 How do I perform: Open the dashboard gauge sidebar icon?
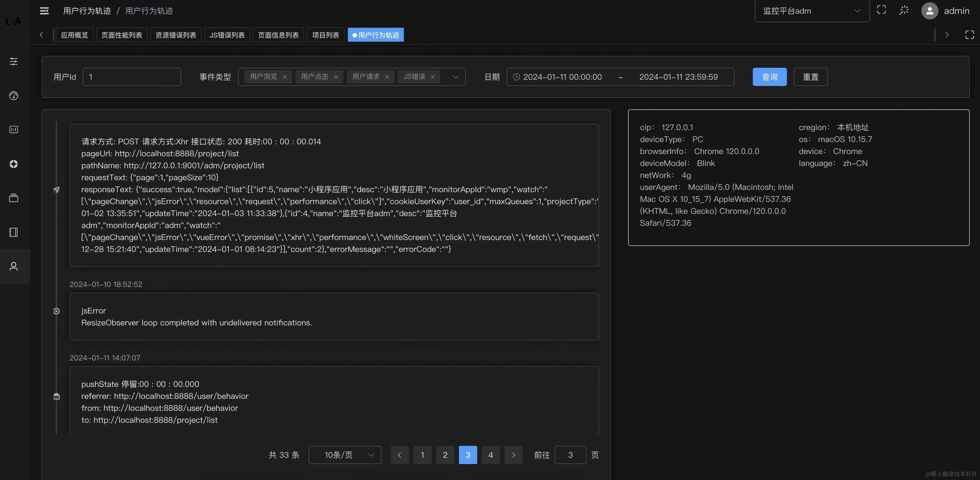coord(14,96)
